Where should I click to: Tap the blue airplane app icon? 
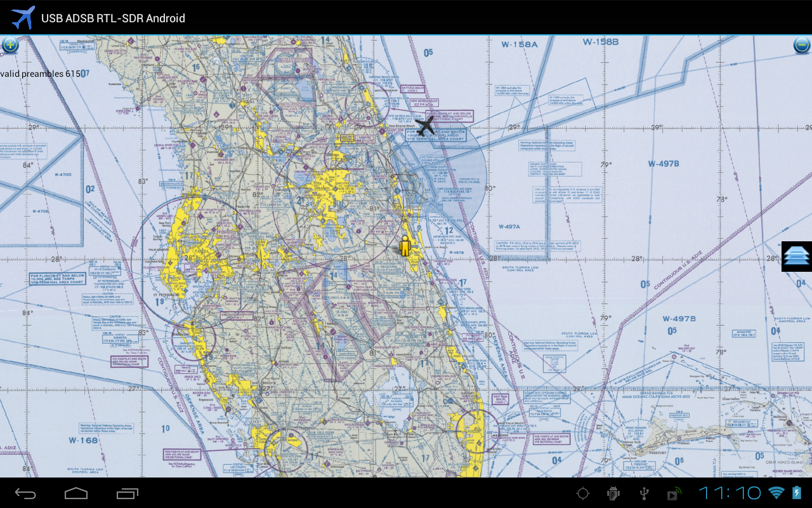(23, 18)
